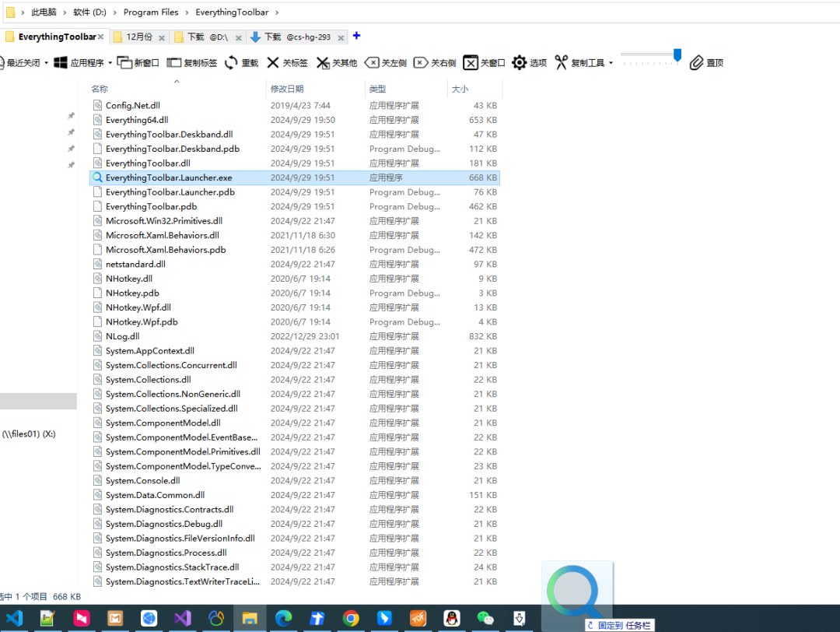Open the 复制工具 copy tools dropdown
The image size is (840, 632).
point(584,63)
